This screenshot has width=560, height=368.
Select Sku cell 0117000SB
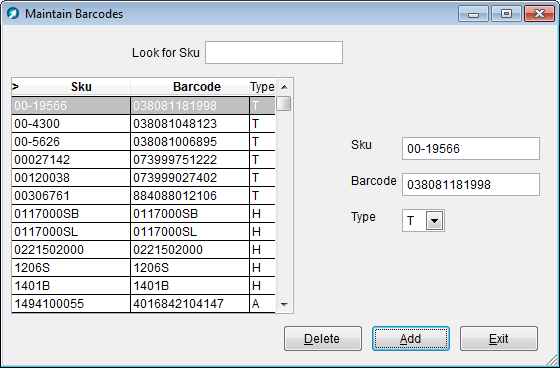pyautogui.click(x=71, y=214)
